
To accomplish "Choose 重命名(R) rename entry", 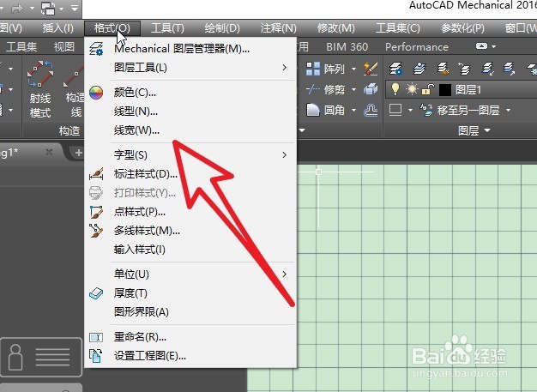I will pos(190,337).
